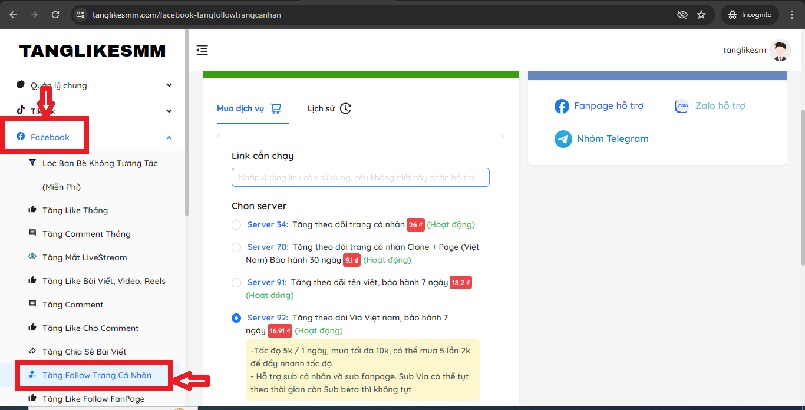Click the Server 54 label text
Image resolution: width=805 pixels, height=410 pixels.
pyautogui.click(x=267, y=225)
